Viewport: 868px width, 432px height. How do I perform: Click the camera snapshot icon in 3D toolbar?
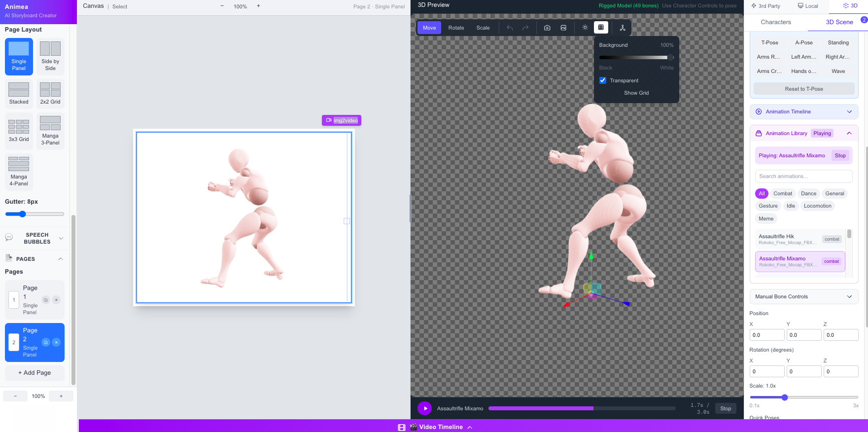point(547,28)
